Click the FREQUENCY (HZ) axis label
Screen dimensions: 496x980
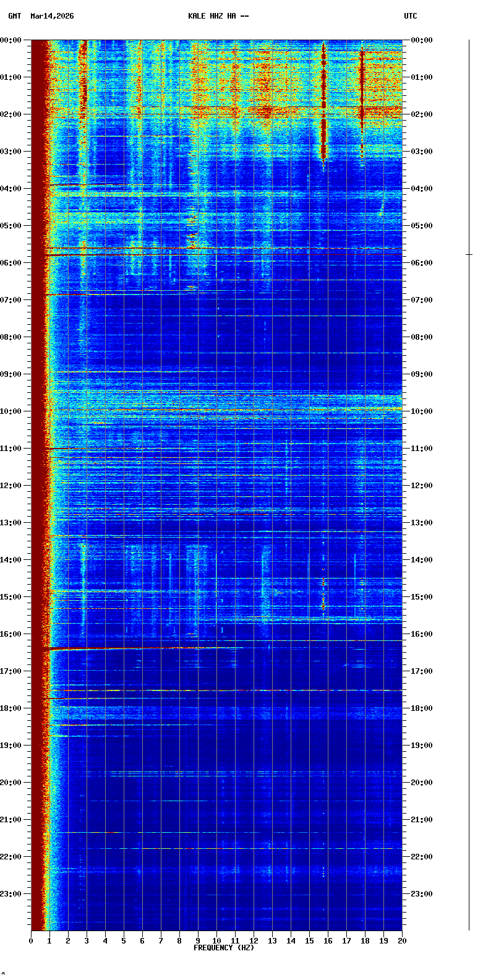point(223,948)
